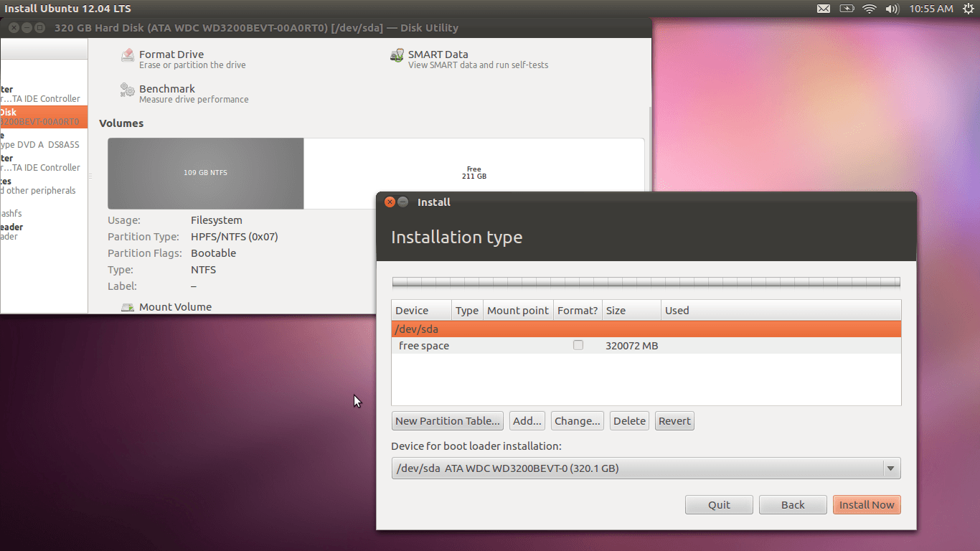The height and width of the screenshot is (551, 980).
Task: Click the Size column header
Action: coord(631,311)
